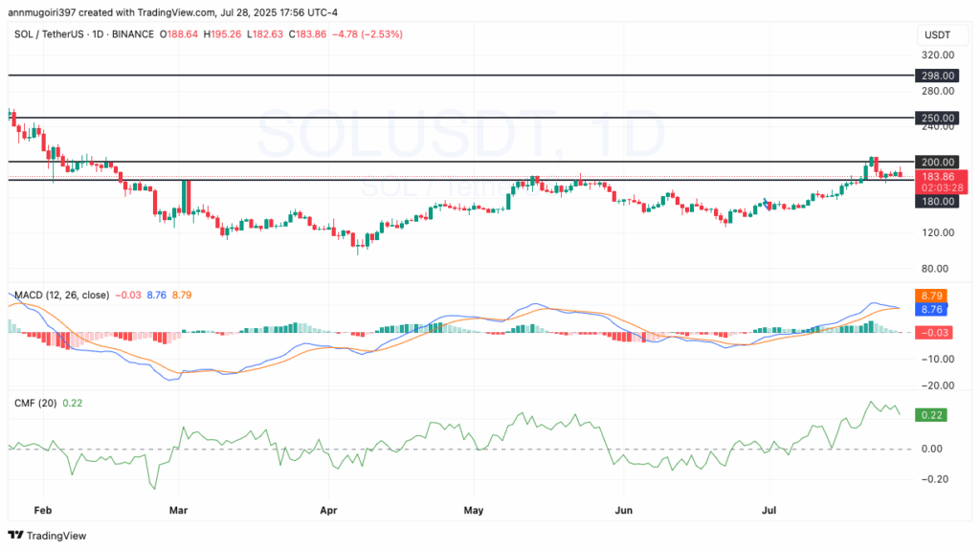980x549 pixels.
Task: Click the candle countdown timer 02:03:28
Action: 941,188
